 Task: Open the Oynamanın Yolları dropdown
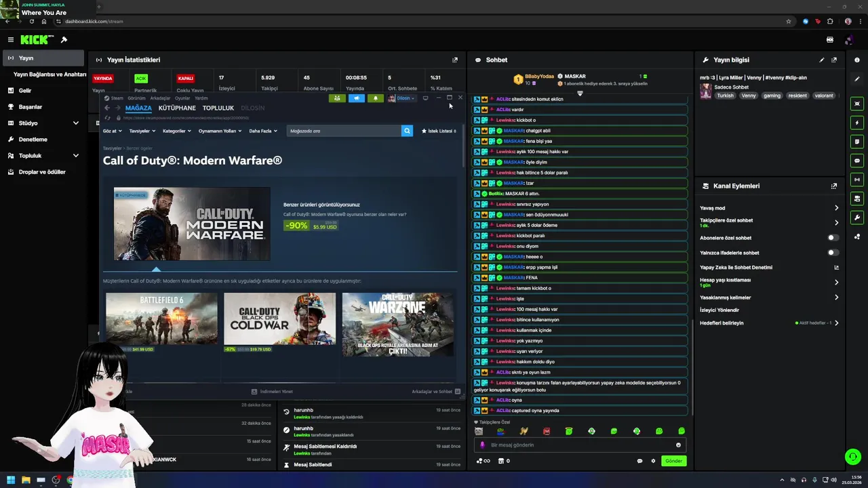[220, 131]
